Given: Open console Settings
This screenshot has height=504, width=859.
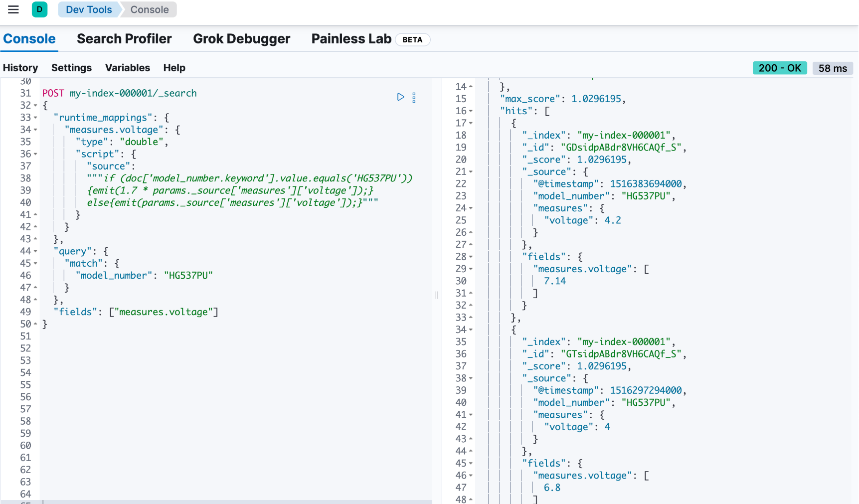Looking at the screenshot, I should click(x=71, y=68).
